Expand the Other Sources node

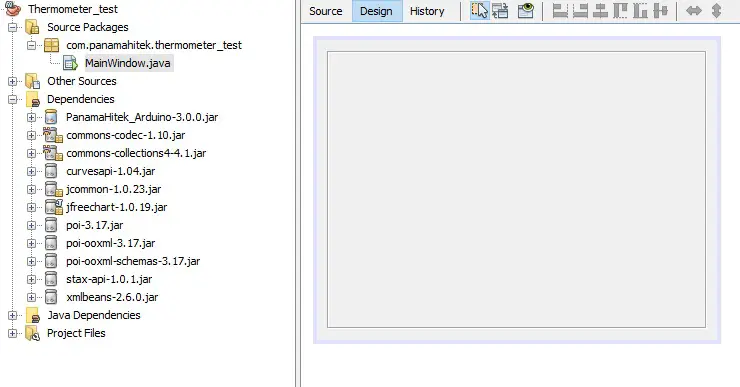[13, 81]
